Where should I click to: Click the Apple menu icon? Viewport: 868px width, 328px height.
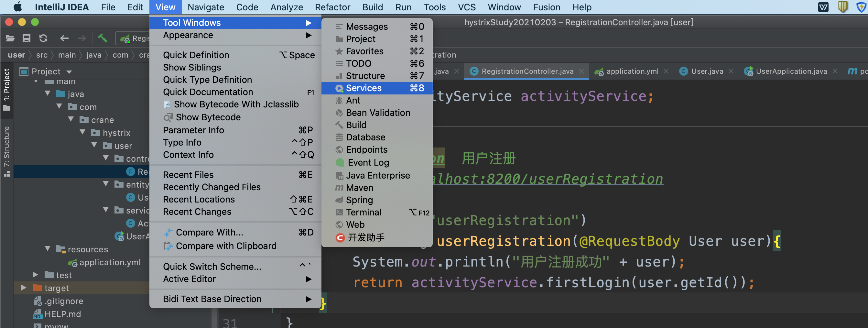click(x=17, y=7)
